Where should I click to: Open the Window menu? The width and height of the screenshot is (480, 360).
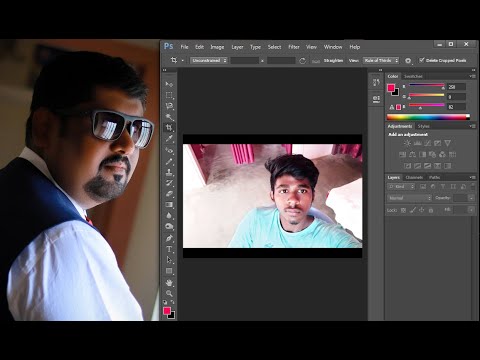(333, 47)
